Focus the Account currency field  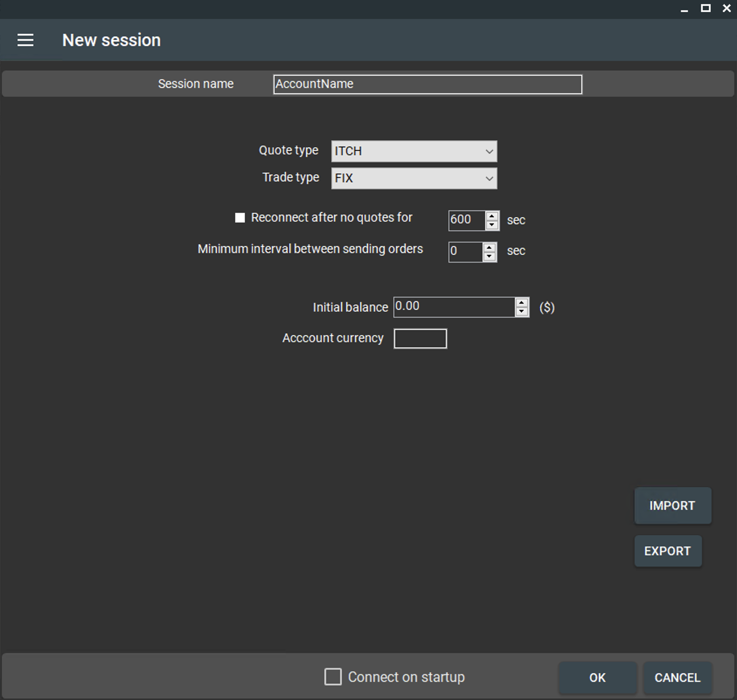coord(420,339)
